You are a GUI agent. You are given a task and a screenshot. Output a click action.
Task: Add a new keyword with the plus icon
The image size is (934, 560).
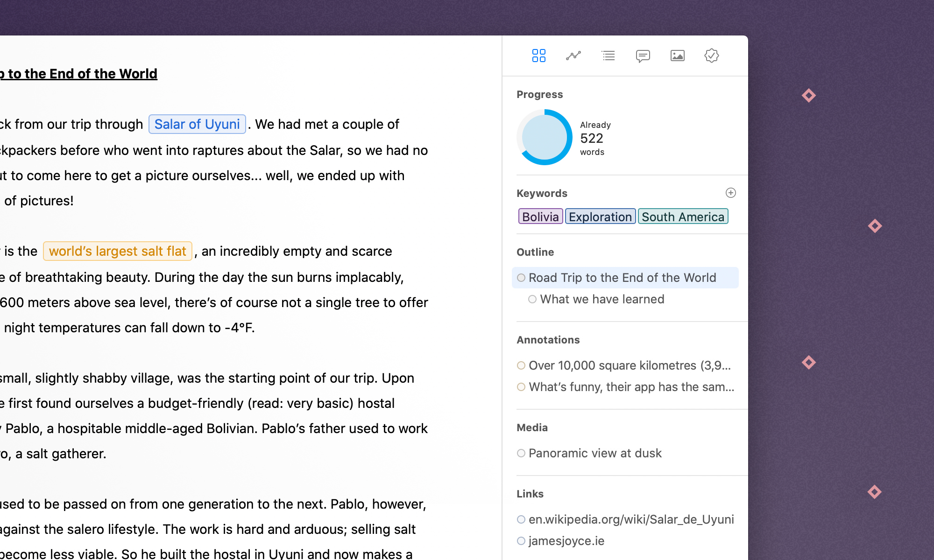click(730, 193)
